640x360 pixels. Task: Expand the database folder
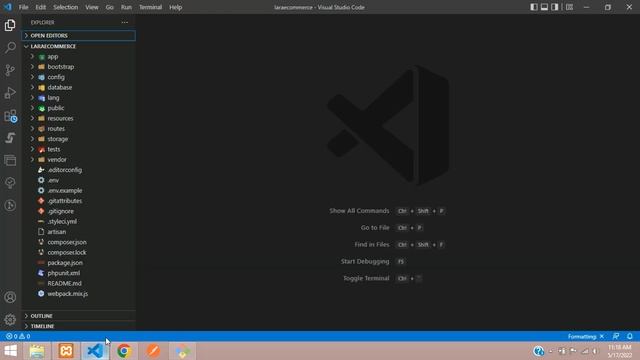pyautogui.click(x=78, y=87)
